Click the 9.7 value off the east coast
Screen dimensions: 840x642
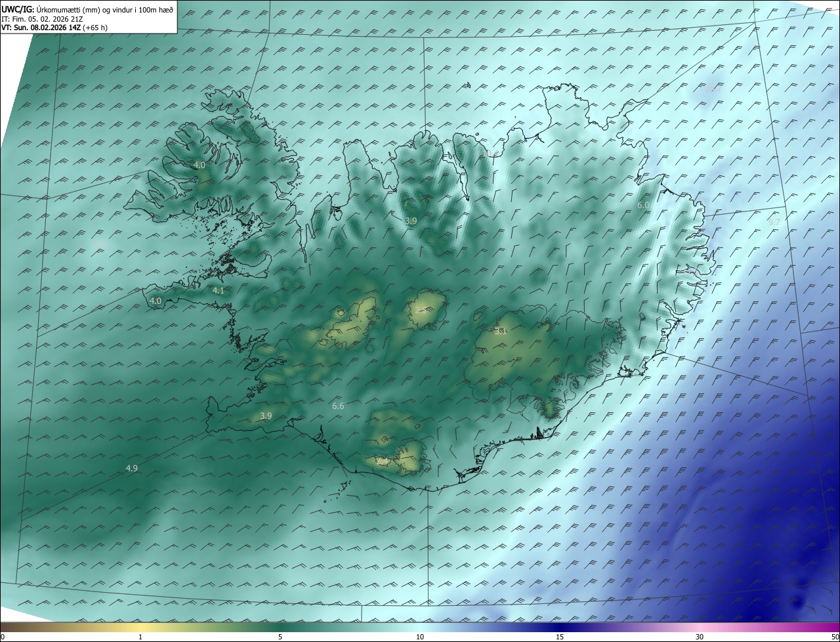click(x=774, y=222)
